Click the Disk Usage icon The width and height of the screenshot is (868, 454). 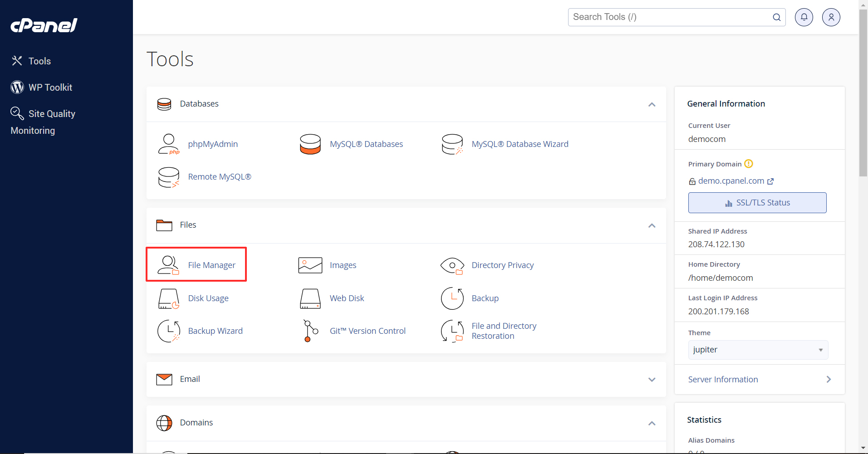[168, 298]
